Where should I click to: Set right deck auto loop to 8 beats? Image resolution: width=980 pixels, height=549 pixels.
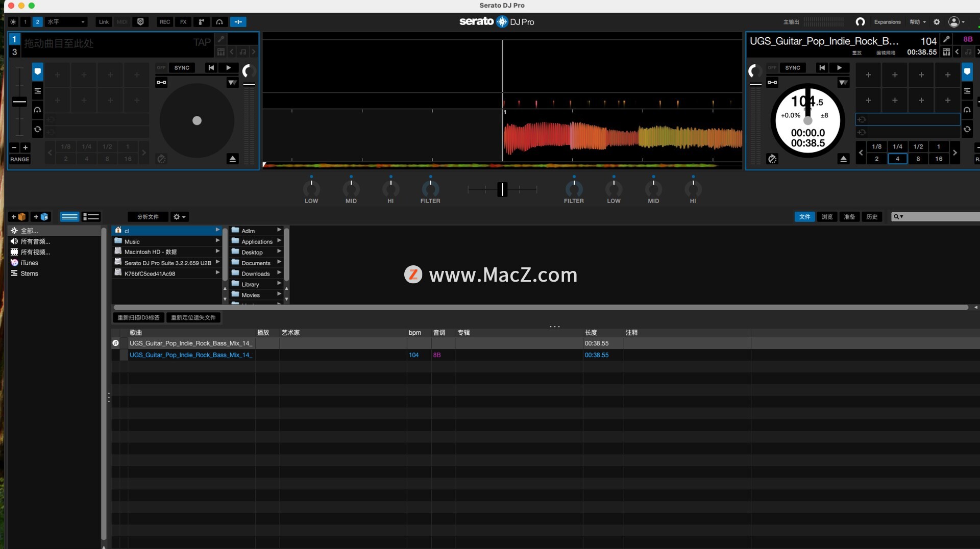click(918, 159)
